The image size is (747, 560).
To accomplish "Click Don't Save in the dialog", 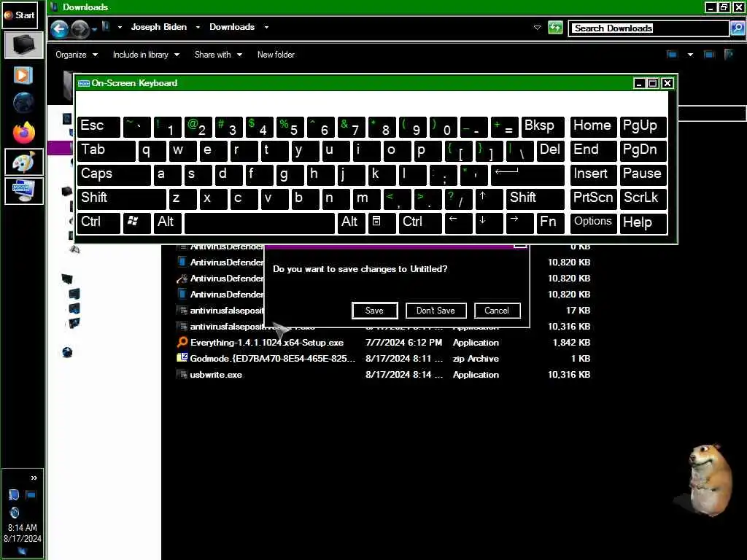I will (436, 311).
